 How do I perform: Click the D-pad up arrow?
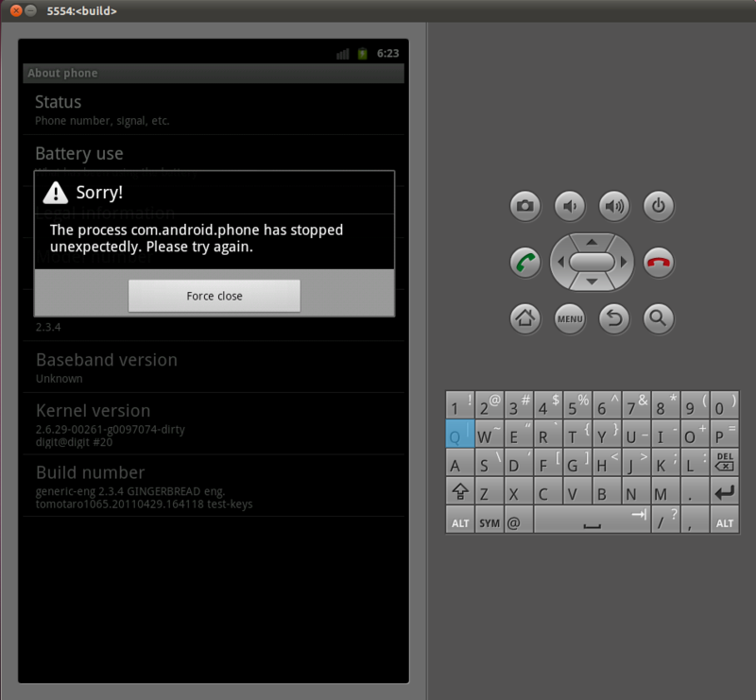[592, 242]
